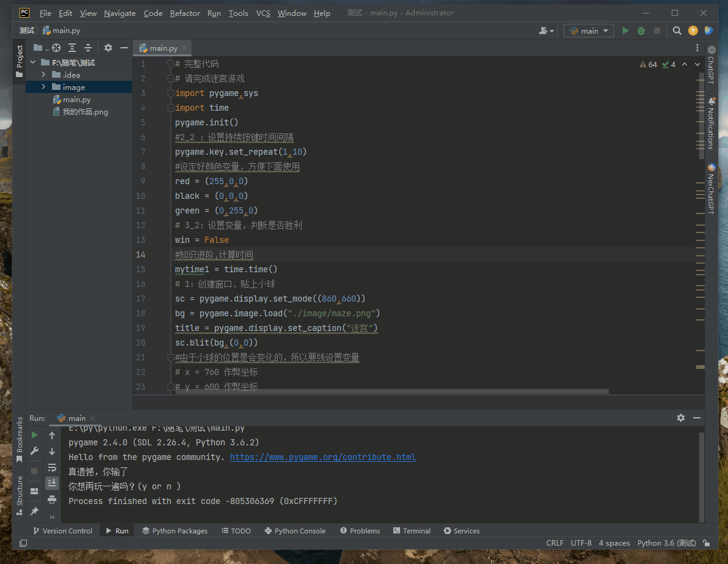Toggle soft-wrap in the Run console
The image size is (728, 564).
[x=52, y=467]
